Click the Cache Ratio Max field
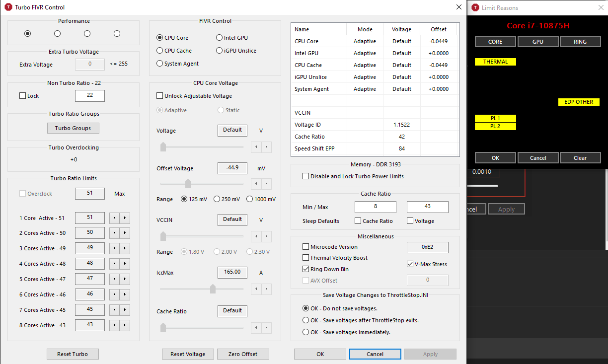The width and height of the screenshot is (608, 364). tap(428, 207)
